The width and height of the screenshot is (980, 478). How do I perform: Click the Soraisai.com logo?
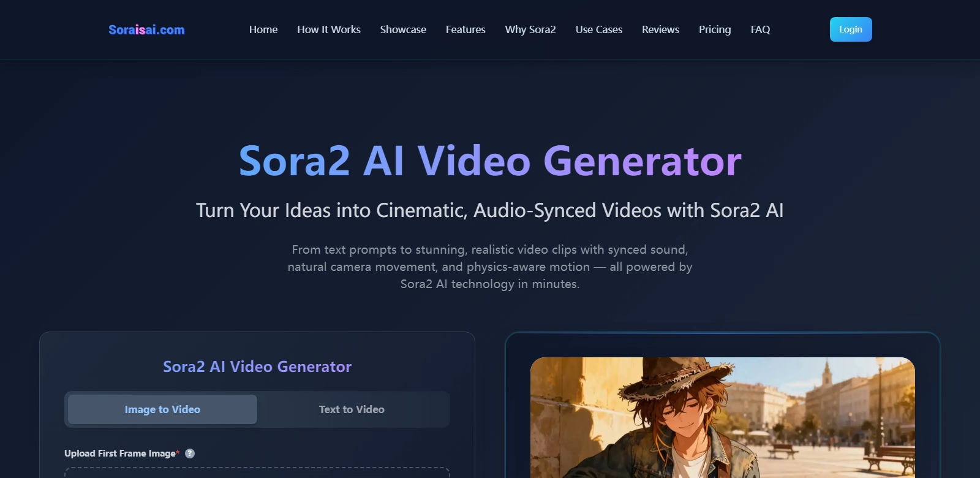tap(146, 29)
